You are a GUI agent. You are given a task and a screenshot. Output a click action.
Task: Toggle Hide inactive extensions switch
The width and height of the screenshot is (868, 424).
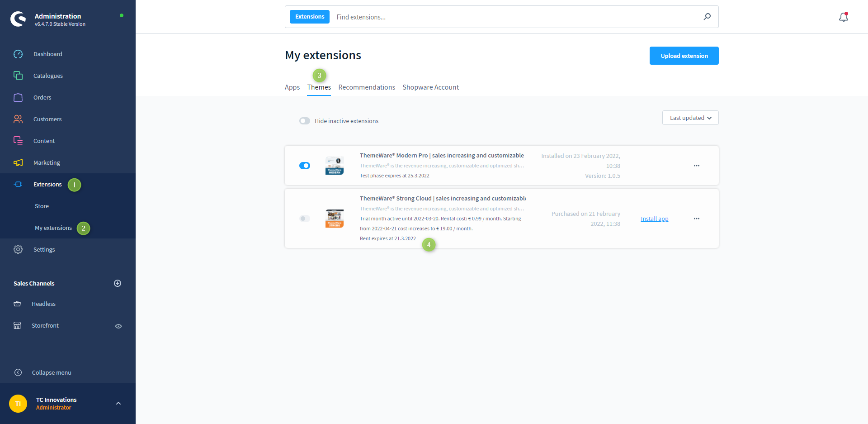coord(305,121)
